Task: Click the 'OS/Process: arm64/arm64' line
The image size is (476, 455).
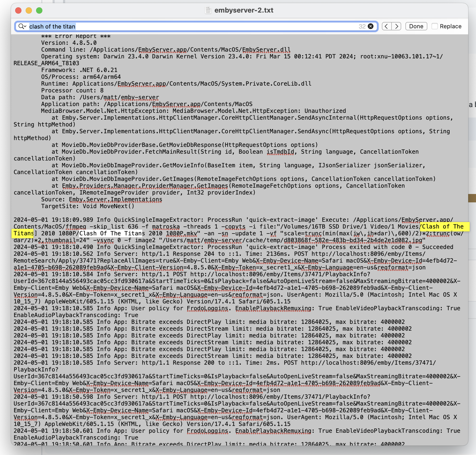Action: pyautogui.click(x=81, y=77)
